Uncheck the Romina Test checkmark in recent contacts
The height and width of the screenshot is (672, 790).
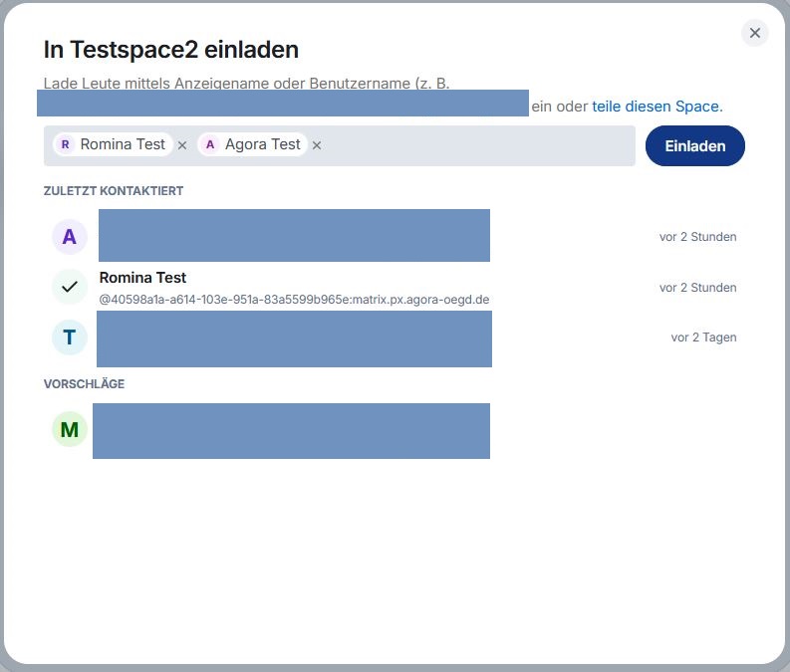(x=70, y=287)
